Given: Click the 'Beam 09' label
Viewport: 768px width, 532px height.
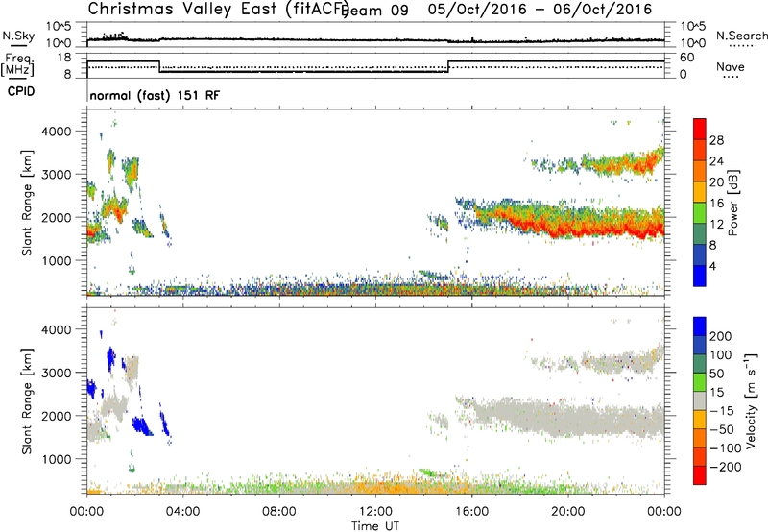Looking at the screenshot, I should pos(375,11).
